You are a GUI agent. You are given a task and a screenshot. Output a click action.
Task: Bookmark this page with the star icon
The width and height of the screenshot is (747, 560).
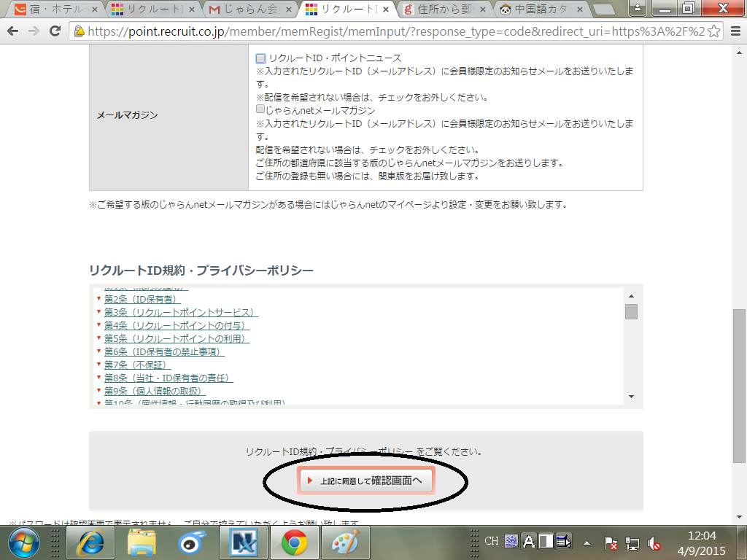713,31
